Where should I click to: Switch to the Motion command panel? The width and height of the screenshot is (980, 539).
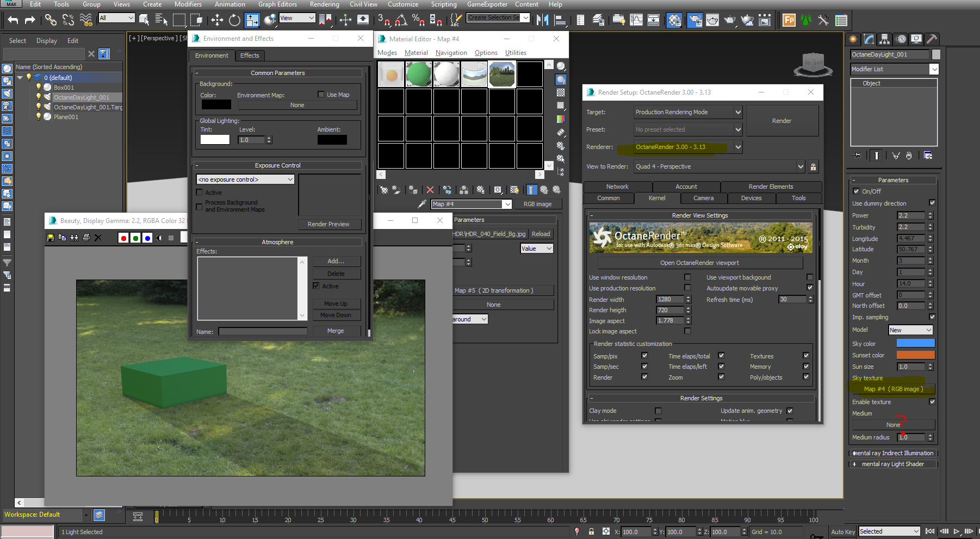click(x=901, y=39)
